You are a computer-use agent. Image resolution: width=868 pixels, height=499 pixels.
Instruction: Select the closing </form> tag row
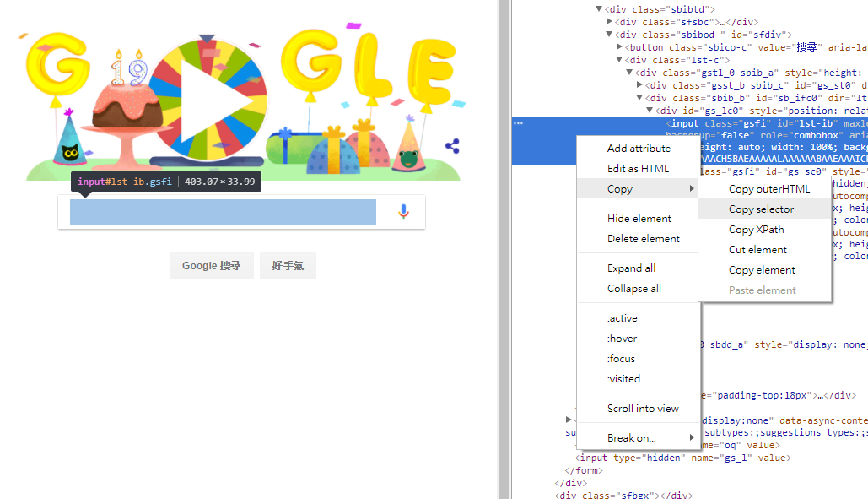point(584,471)
